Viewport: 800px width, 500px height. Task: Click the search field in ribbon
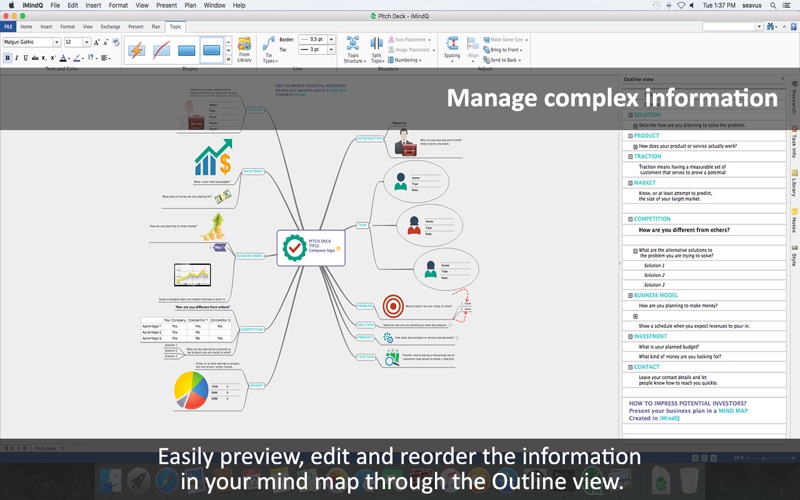point(728,27)
